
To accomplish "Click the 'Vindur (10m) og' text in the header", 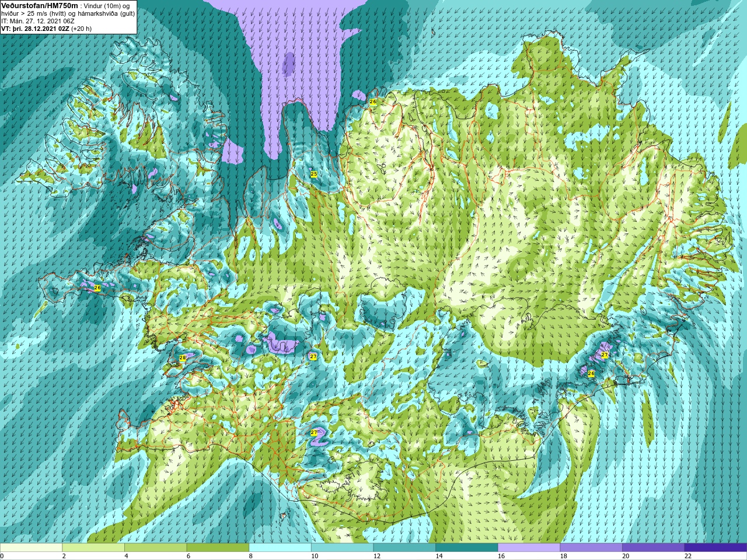I will tap(107, 6).
